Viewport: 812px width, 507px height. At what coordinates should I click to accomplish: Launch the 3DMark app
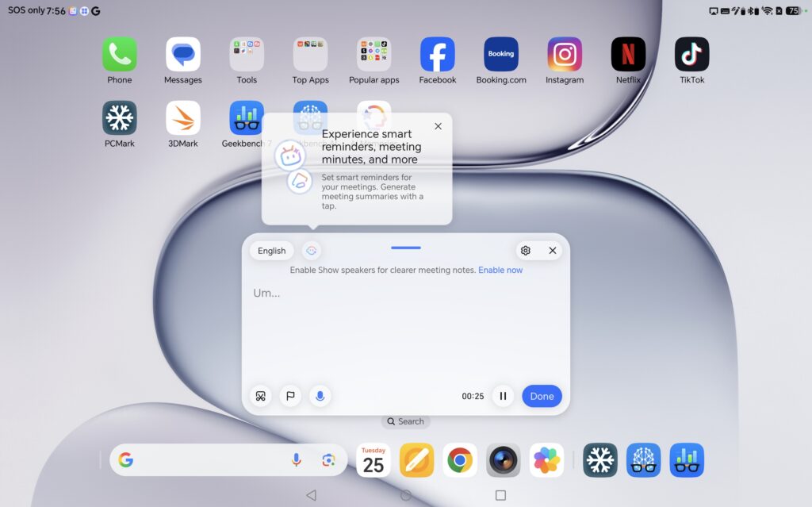(183, 117)
